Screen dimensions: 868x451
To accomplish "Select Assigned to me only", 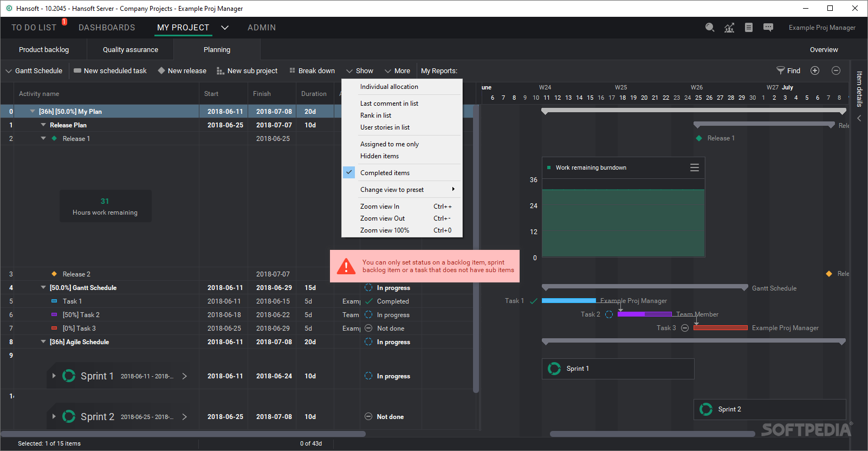I will point(401,144).
